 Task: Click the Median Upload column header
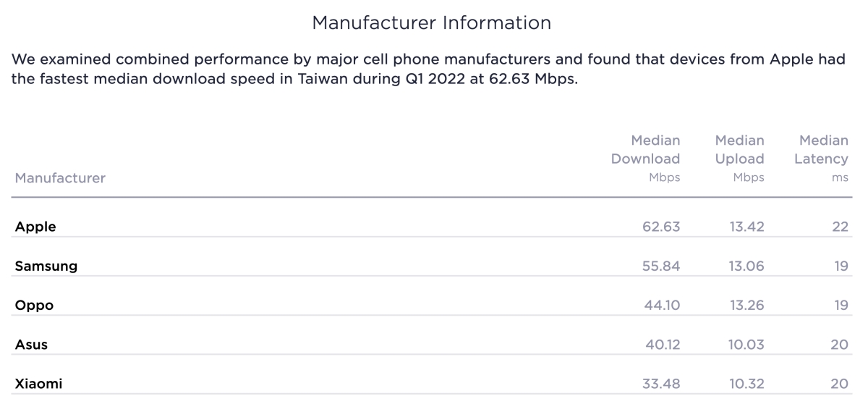point(739,159)
